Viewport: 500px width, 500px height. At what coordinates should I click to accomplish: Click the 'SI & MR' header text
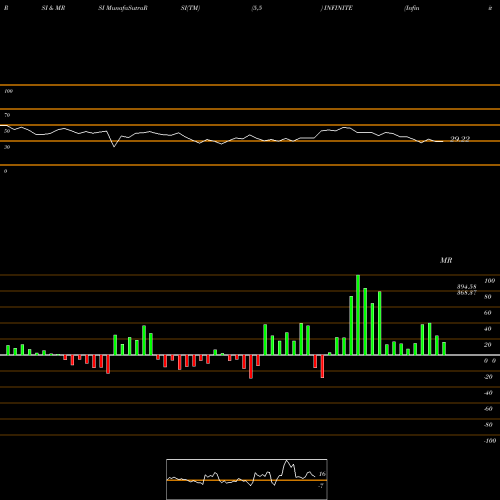click(x=53, y=8)
